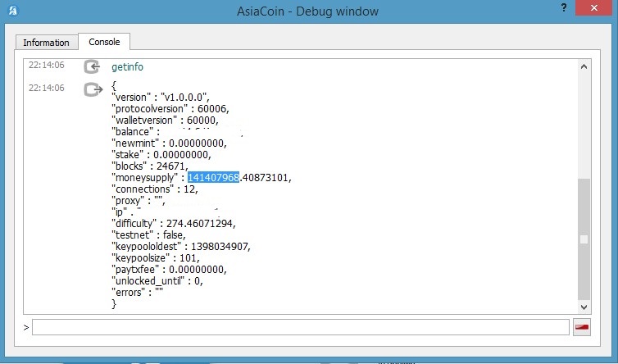Viewport: 618px width, 364px height.
Task: Click the AsiaCoin - Debug window title
Action: pos(307,11)
